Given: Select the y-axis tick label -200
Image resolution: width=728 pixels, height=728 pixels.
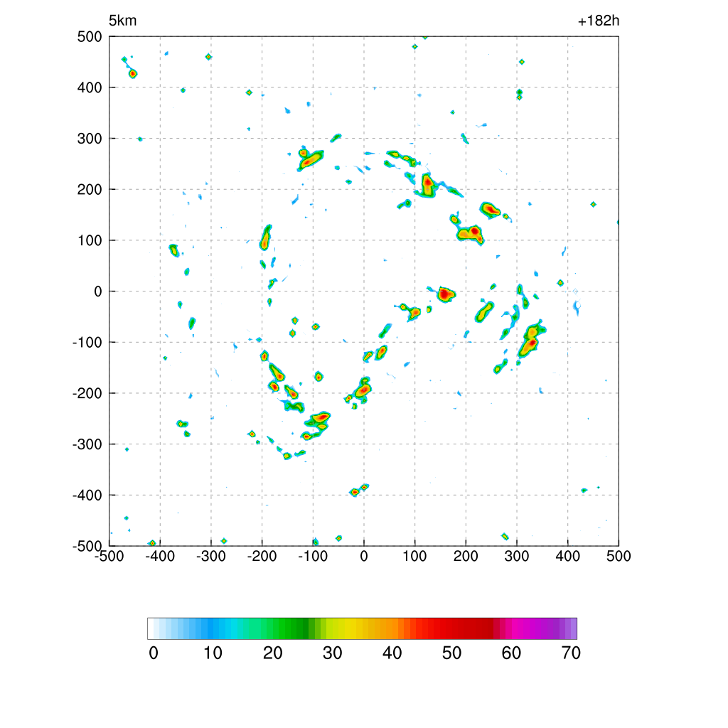Looking at the screenshot, I should [x=87, y=393].
